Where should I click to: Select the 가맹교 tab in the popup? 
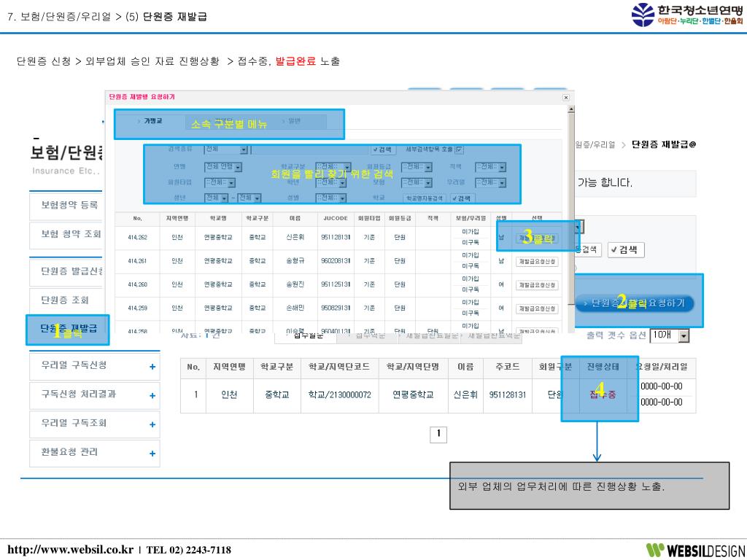click(152, 121)
